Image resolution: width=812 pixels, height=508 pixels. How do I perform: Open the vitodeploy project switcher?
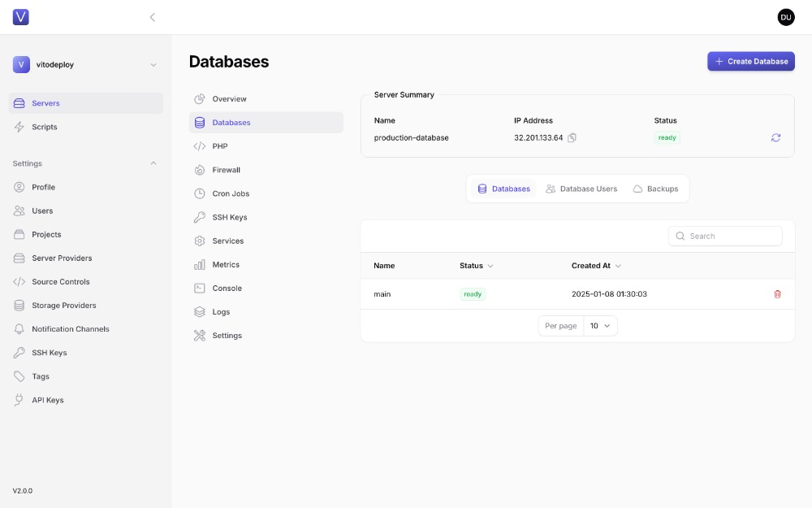[85, 65]
